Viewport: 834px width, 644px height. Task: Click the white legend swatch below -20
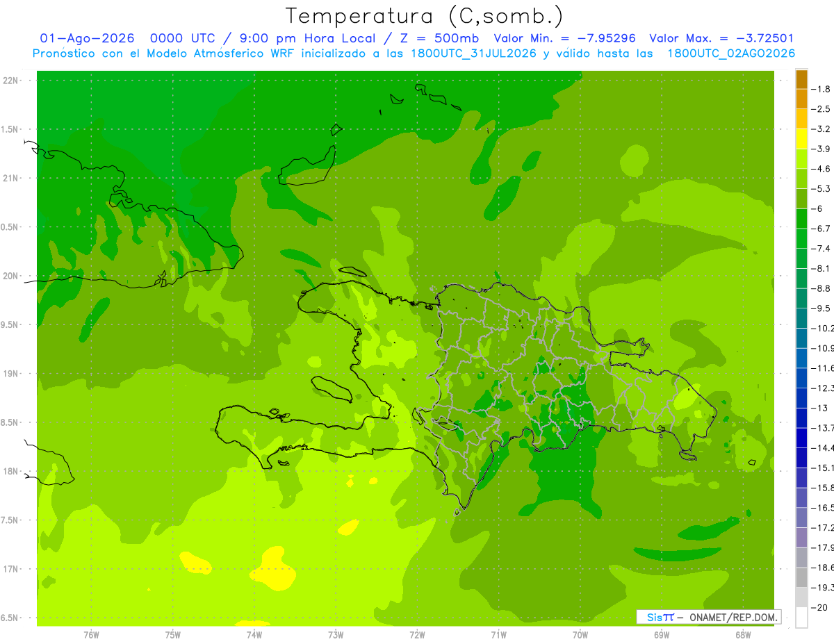(801, 618)
